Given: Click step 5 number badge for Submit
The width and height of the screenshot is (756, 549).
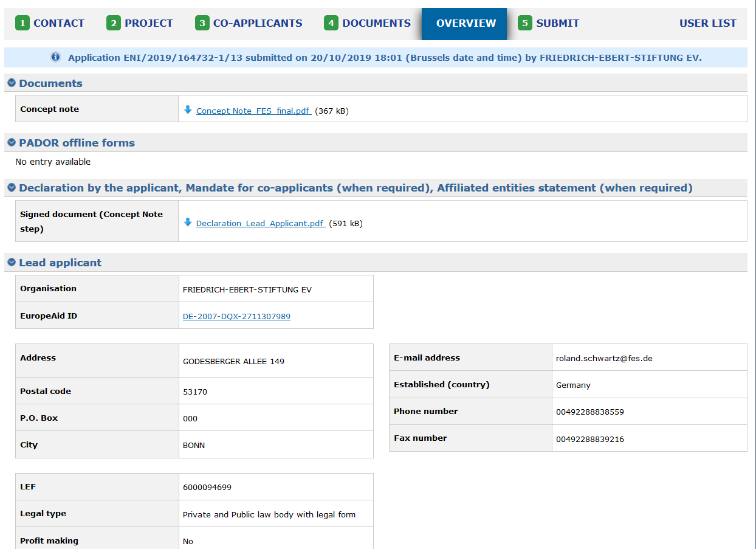Looking at the screenshot, I should (x=525, y=24).
